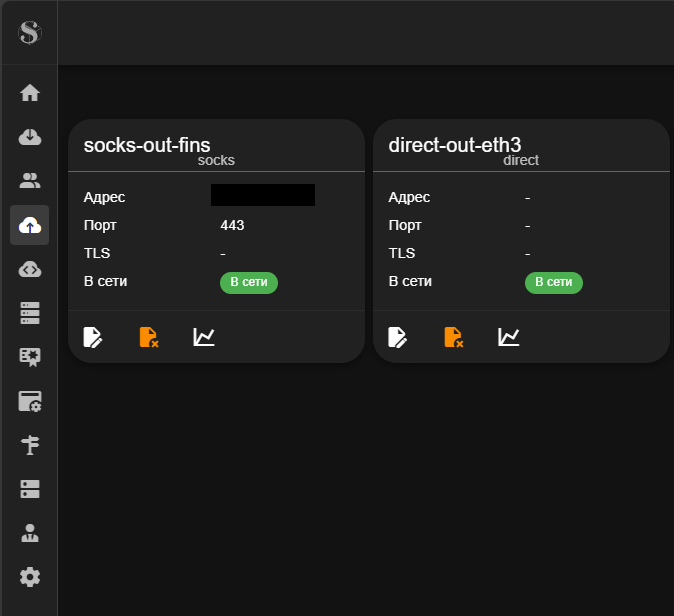This screenshot has height=616, width=674.
Task: Edit the direct-out-eth3 outbound
Action: point(398,337)
